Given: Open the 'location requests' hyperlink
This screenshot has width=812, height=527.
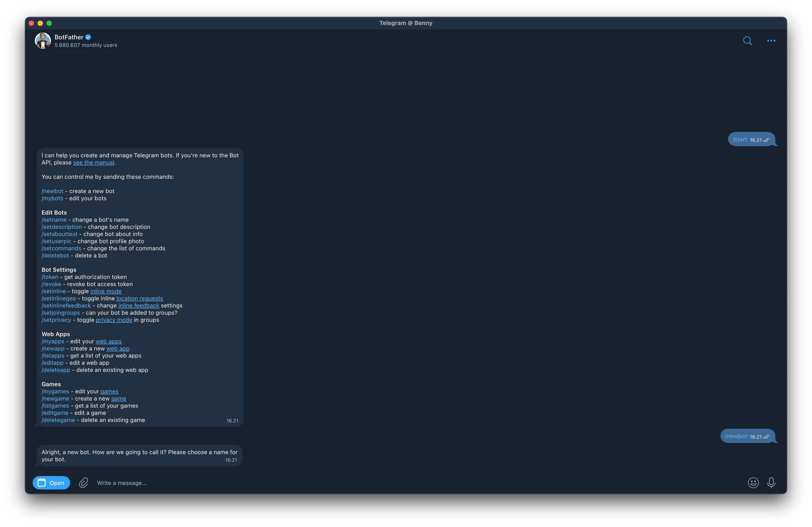Looking at the screenshot, I should click(x=139, y=298).
